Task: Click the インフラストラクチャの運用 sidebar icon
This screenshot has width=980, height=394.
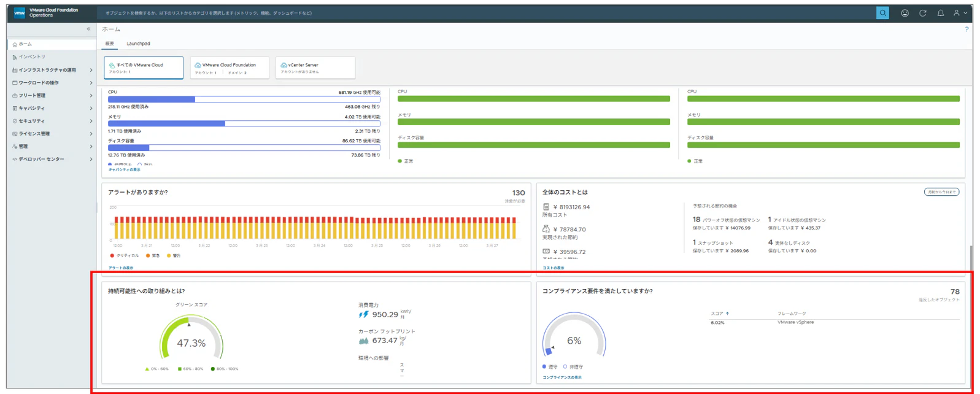Action: point(15,70)
